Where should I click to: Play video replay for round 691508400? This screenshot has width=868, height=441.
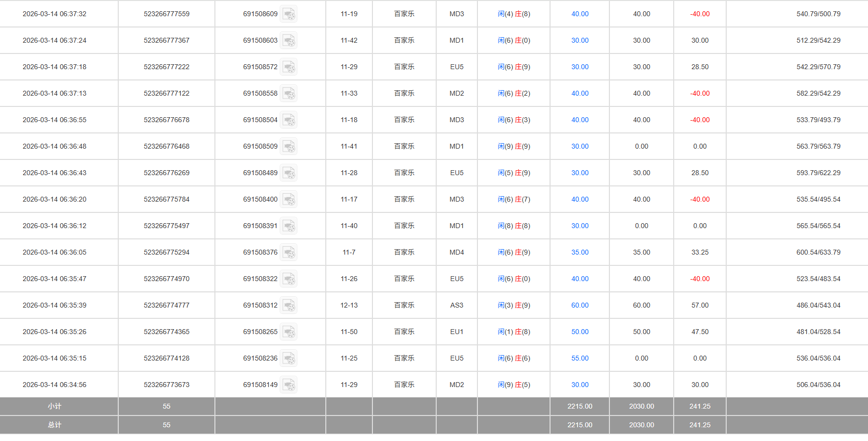tap(289, 200)
